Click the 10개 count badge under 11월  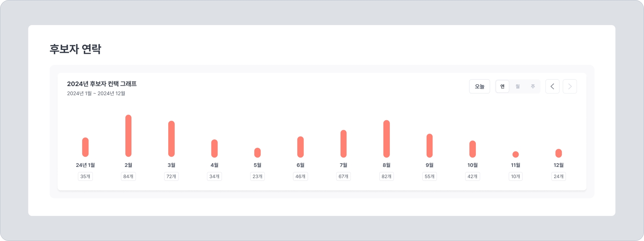click(516, 176)
